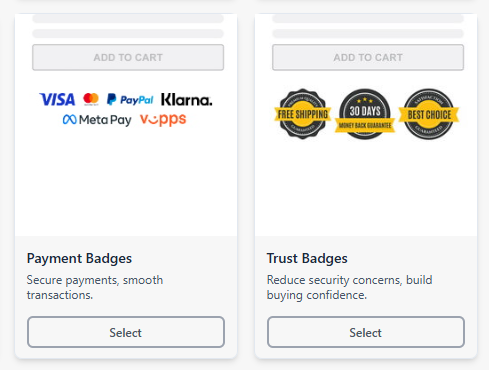Click the Klarna payment logo
The width and height of the screenshot is (489, 370).
point(186,99)
